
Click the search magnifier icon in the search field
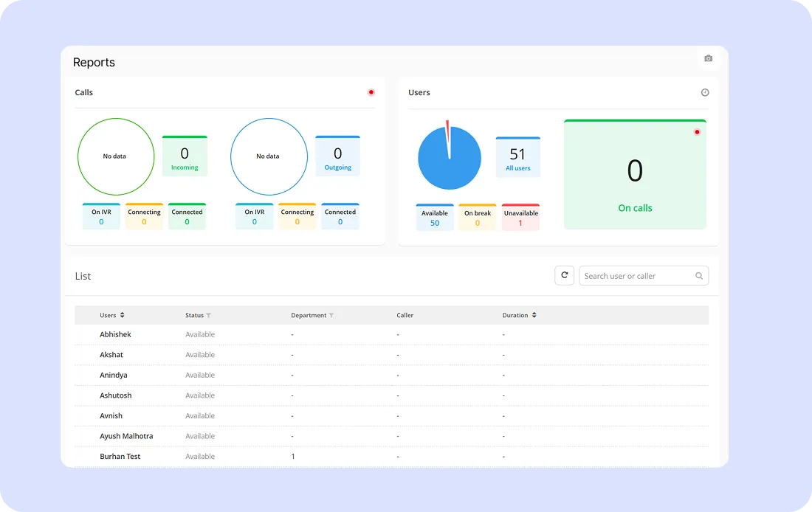(x=698, y=275)
